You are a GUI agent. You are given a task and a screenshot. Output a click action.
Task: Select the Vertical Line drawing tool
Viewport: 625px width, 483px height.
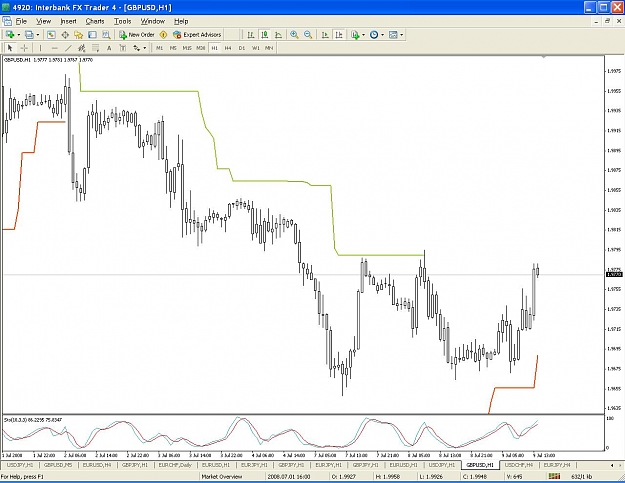(40, 48)
